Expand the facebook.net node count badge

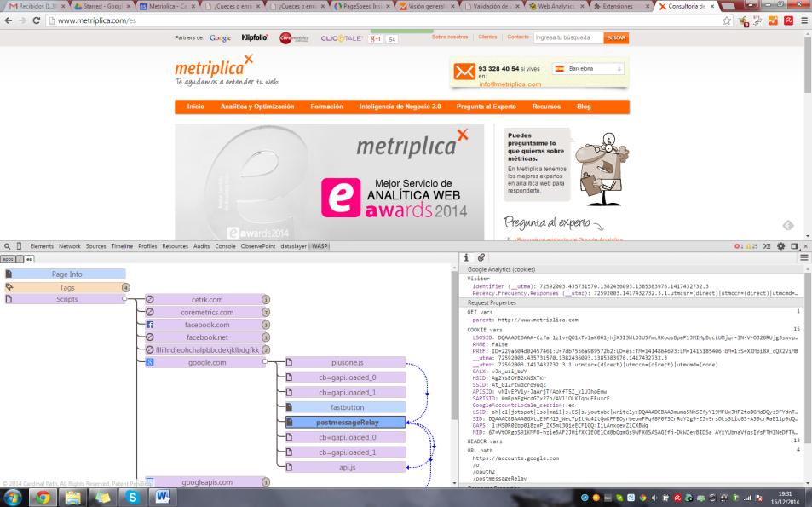[x=265, y=337]
